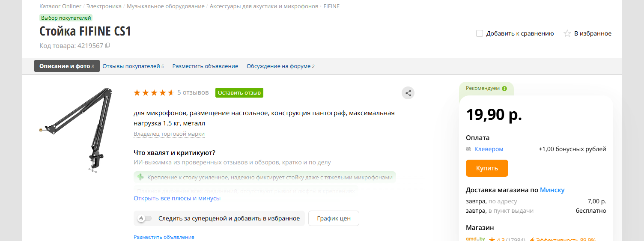Click the График цен button
This screenshot has width=644, height=241.
point(334,218)
